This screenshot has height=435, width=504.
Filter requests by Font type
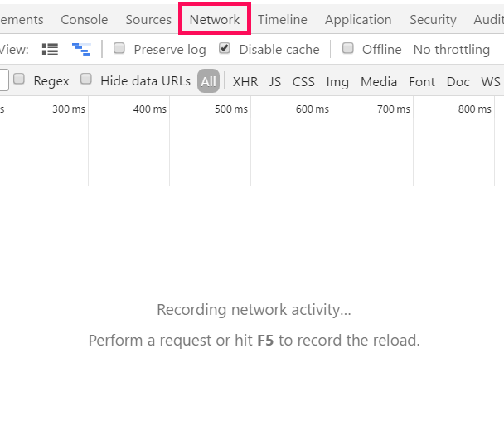422,81
